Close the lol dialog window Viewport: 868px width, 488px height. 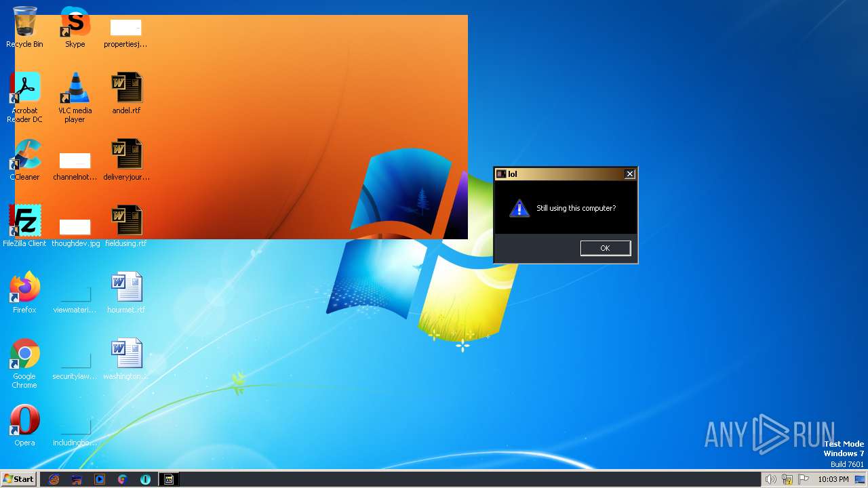[629, 174]
